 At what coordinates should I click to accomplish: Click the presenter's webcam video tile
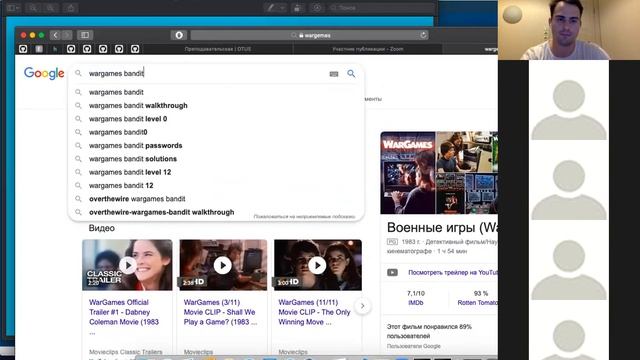coord(569,30)
